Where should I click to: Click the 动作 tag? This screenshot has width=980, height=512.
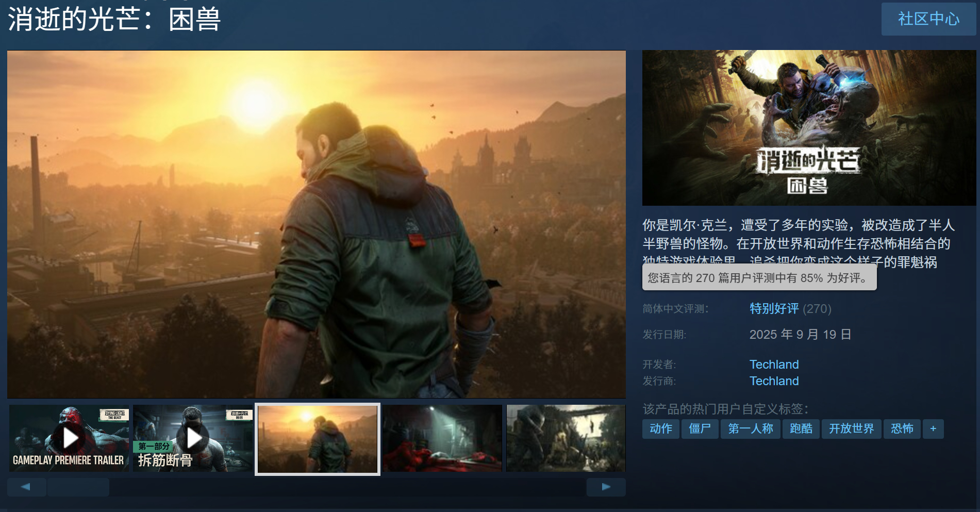tap(660, 429)
